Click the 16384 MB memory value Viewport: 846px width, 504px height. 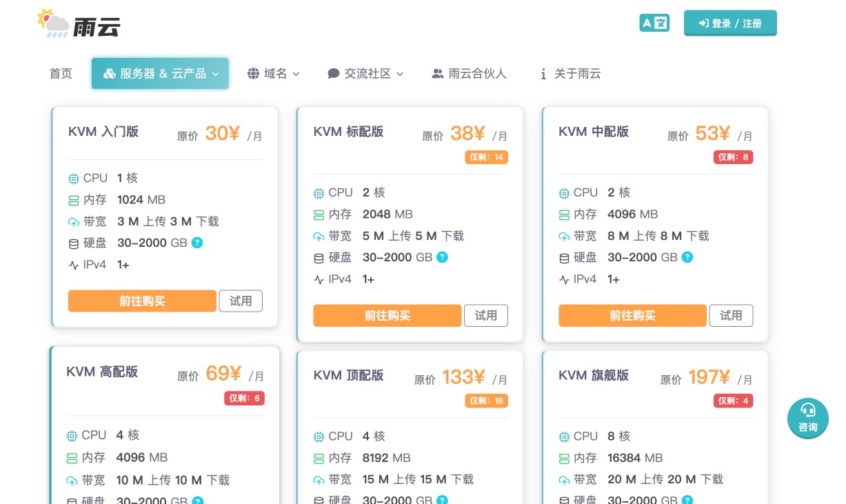click(635, 458)
